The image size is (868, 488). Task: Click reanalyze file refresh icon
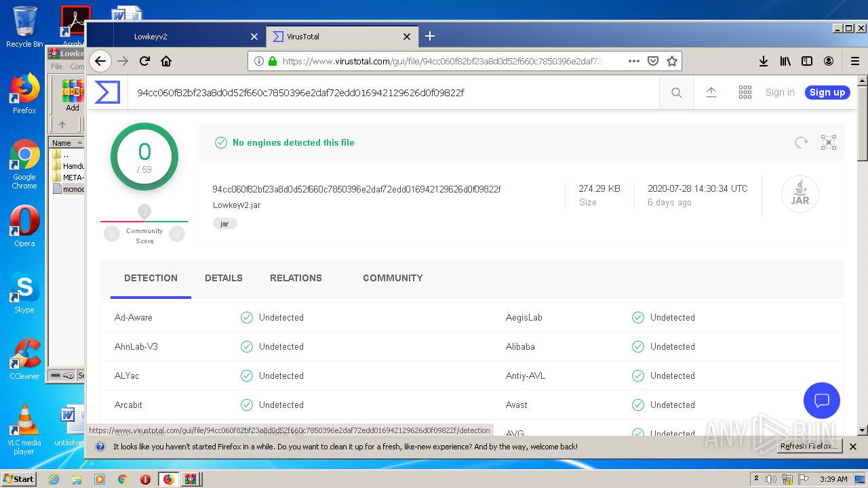pos(802,142)
